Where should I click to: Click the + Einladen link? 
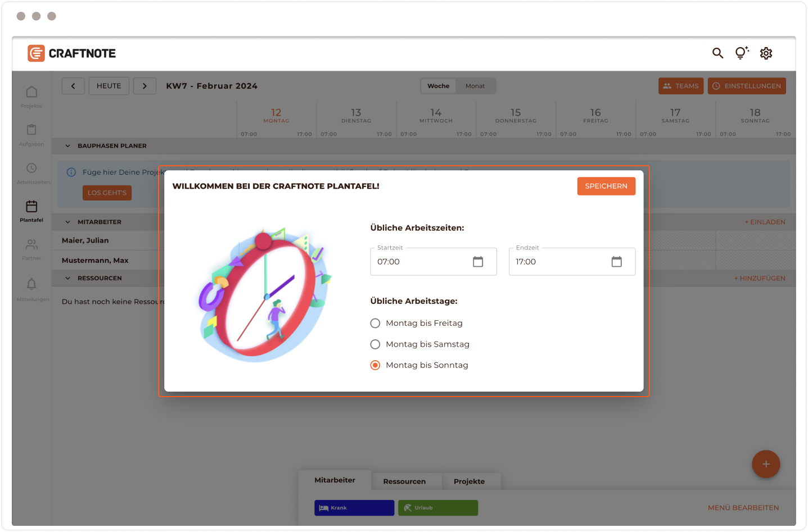[x=765, y=222]
